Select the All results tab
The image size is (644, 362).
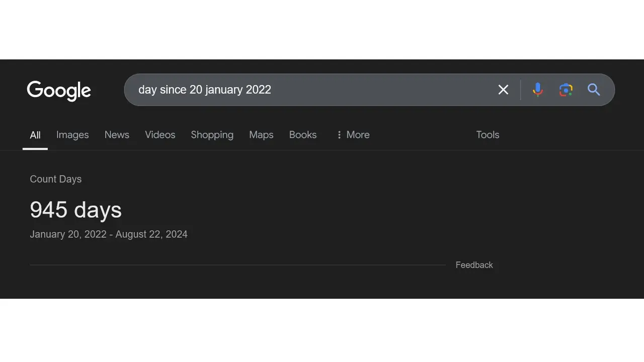[35, 135]
